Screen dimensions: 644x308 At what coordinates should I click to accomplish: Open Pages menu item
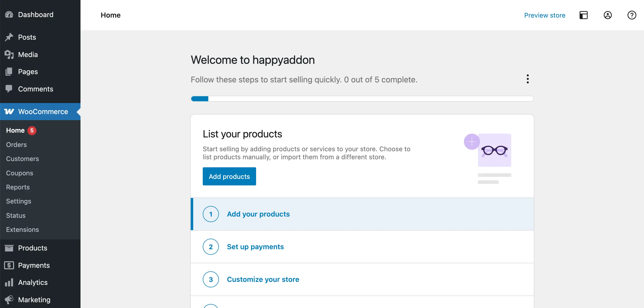tap(40, 72)
